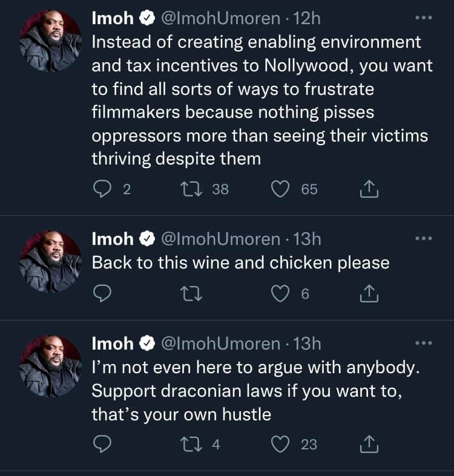
Task: Reply to the draconian laws tweet
Action: [x=101, y=445]
